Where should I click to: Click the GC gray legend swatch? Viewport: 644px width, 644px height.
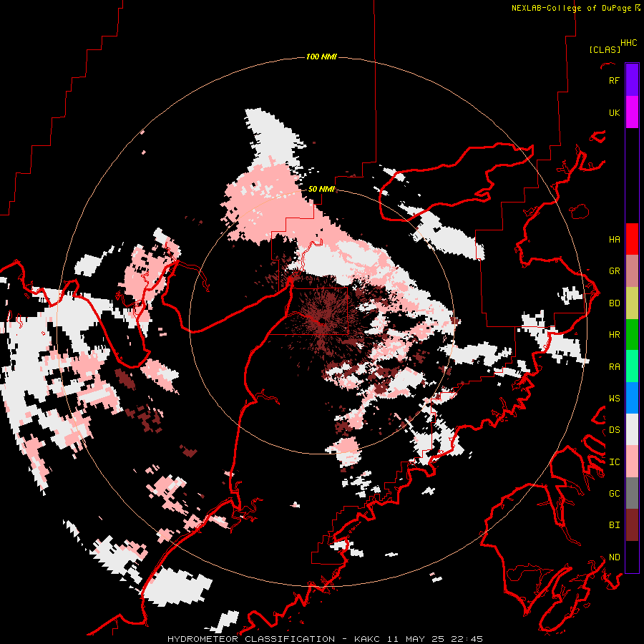tap(632, 493)
